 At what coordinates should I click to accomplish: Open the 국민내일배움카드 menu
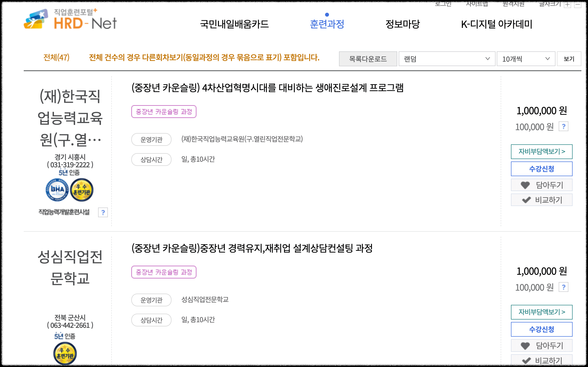point(234,24)
